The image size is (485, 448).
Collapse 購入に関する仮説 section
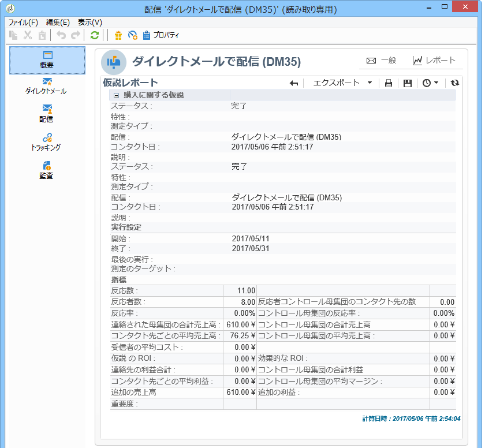pos(116,95)
